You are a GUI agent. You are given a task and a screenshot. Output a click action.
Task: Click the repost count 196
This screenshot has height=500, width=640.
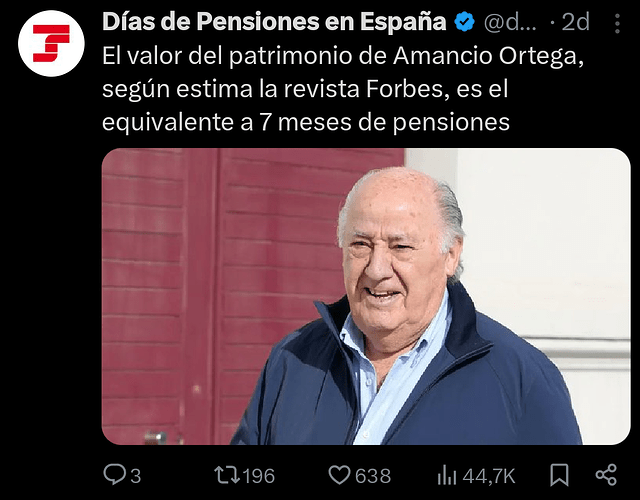[x=259, y=476]
